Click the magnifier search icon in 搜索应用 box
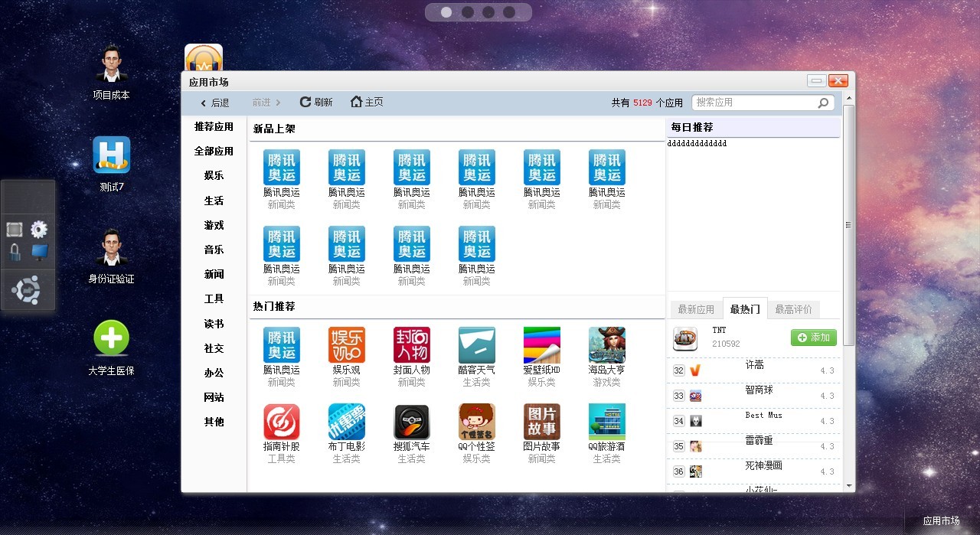 (824, 103)
